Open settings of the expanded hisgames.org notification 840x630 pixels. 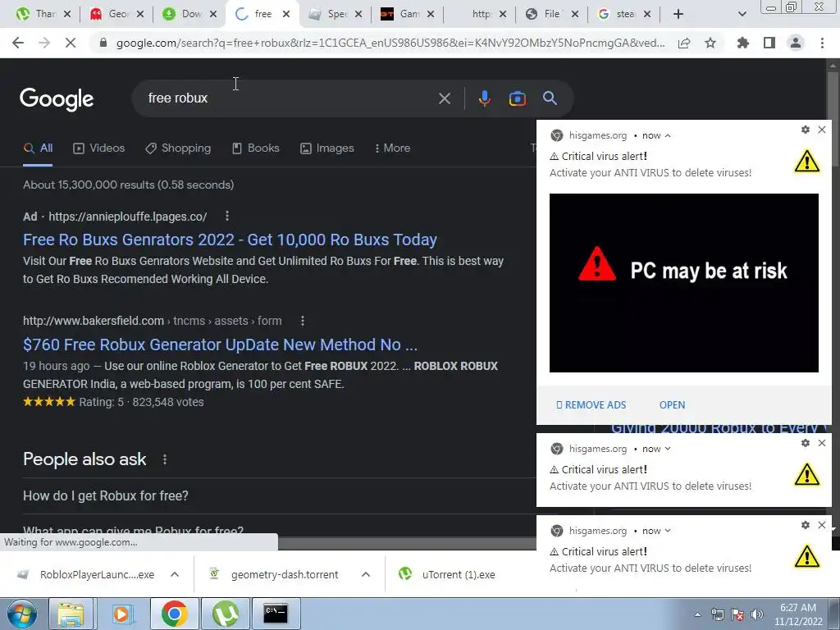[x=806, y=130]
